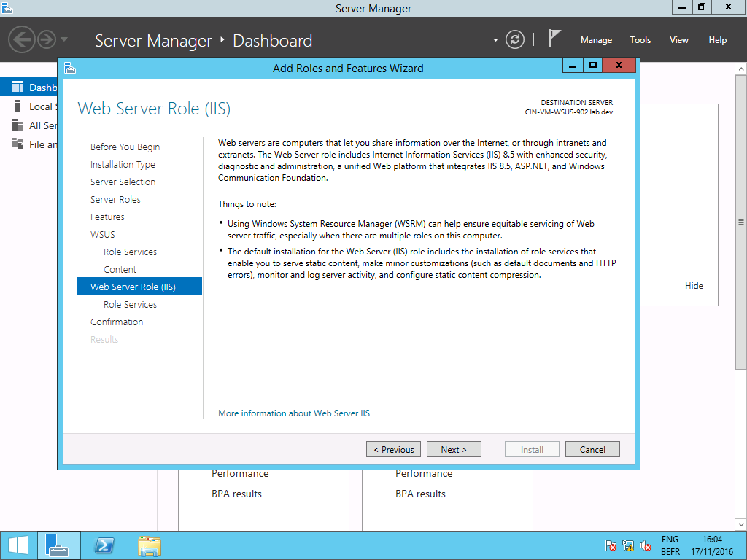Screen dimensions: 747x560
Task: Go to the Confirmation step
Action: pos(117,322)
